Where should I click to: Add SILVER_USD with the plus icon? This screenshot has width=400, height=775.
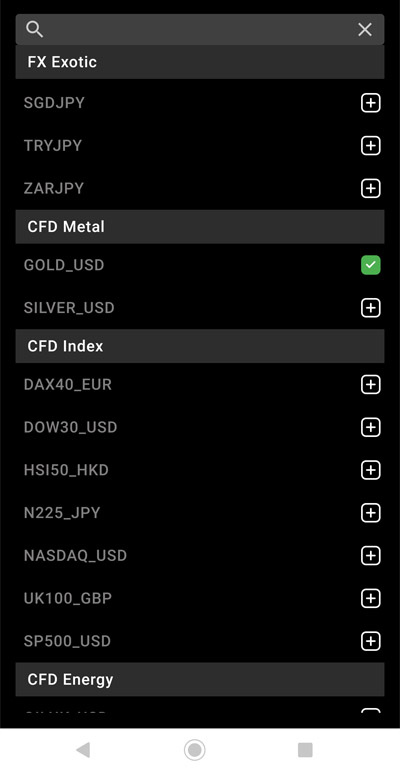click(370, 308)
